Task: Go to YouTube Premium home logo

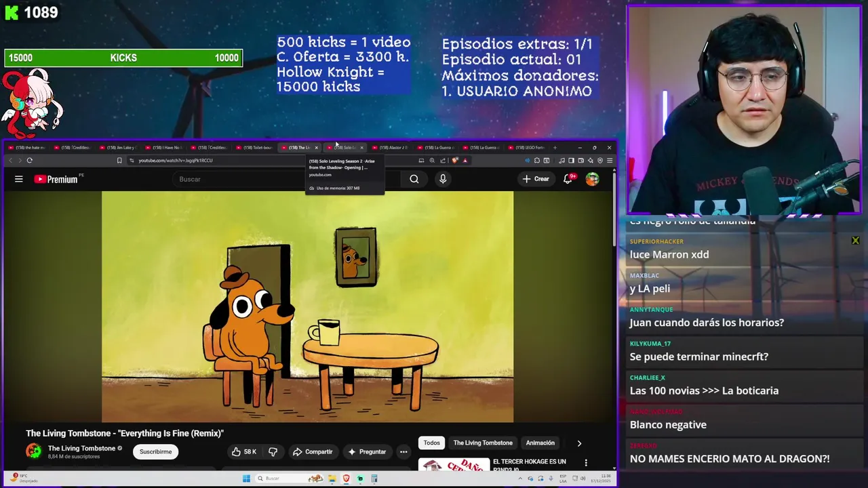Action: (56, 179)
